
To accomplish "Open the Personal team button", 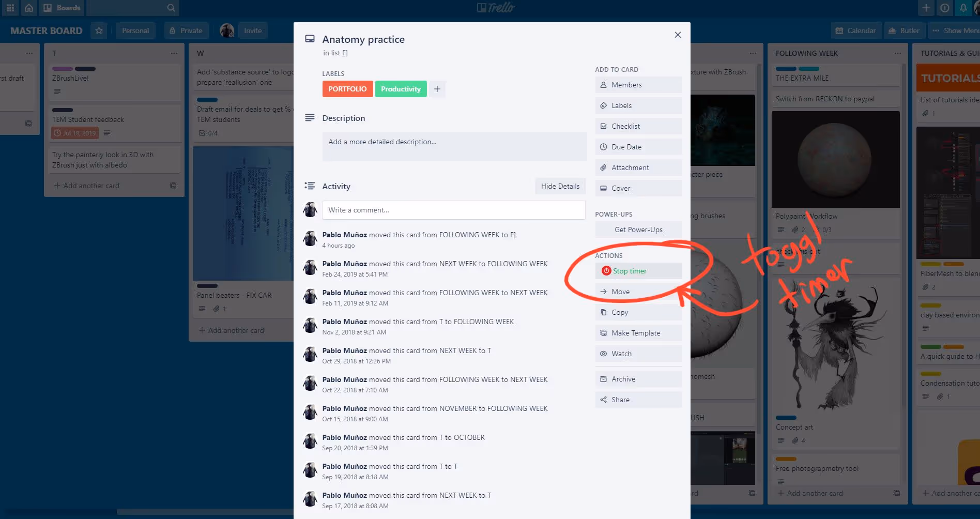I will tap(135, 30).
